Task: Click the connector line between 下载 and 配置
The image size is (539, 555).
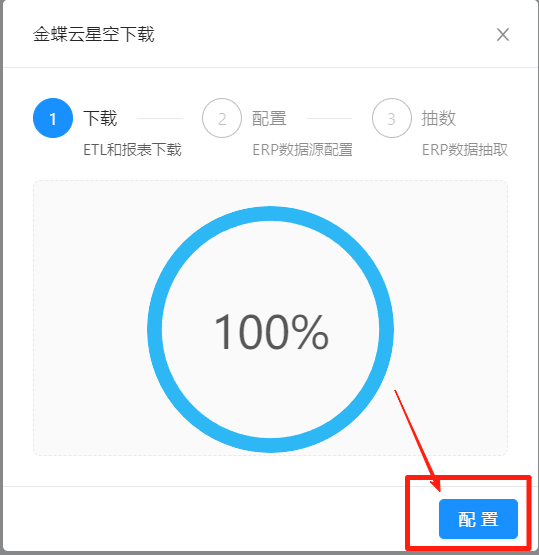Action: (160, 119)
